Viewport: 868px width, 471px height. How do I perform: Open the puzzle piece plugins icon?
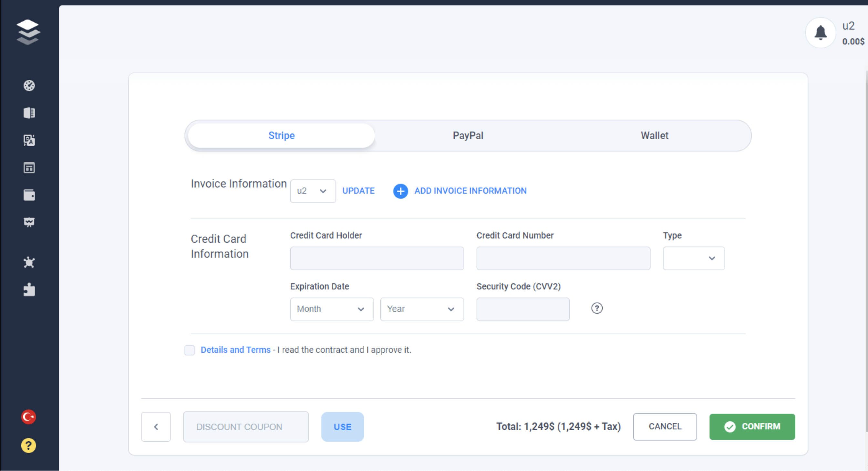click(x=29, y=290)
